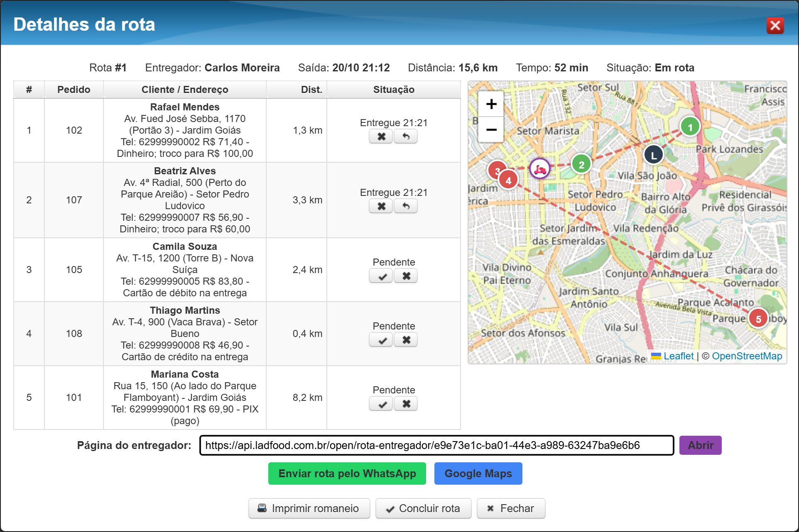Reject delivery for Thiago Martins order 108
The height and width of the screenshot is (532, 799).
pos(406,340)
